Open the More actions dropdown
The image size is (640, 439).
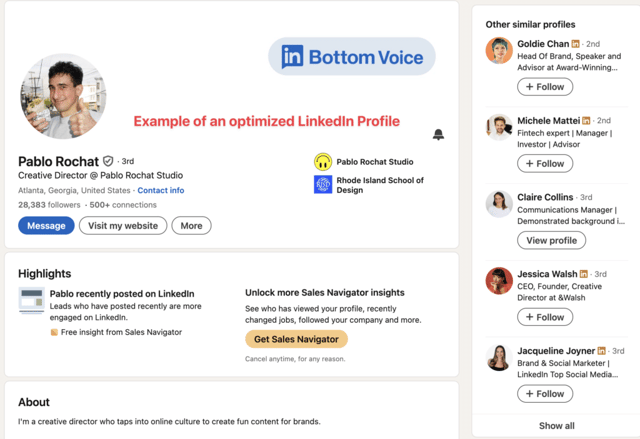(191, 226)
